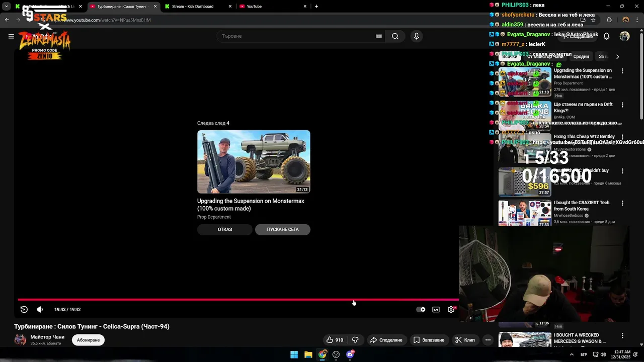Open Prop Department channel under up-next card

click(x=214, y=217)
